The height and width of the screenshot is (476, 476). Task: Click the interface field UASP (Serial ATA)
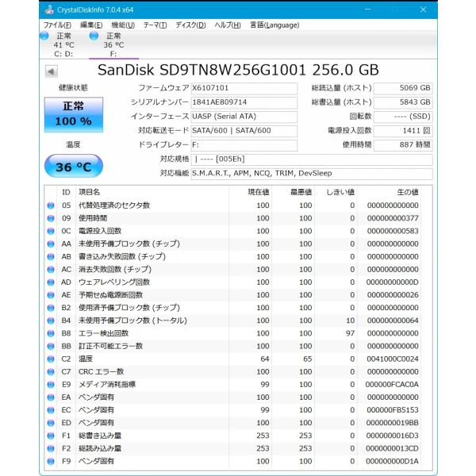[x=244, y=117]
